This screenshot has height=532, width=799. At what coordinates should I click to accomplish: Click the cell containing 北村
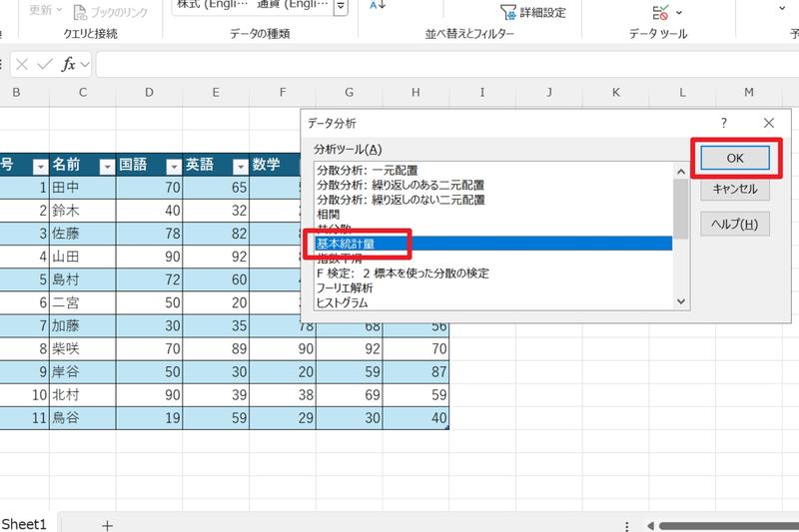pos(83,394)
